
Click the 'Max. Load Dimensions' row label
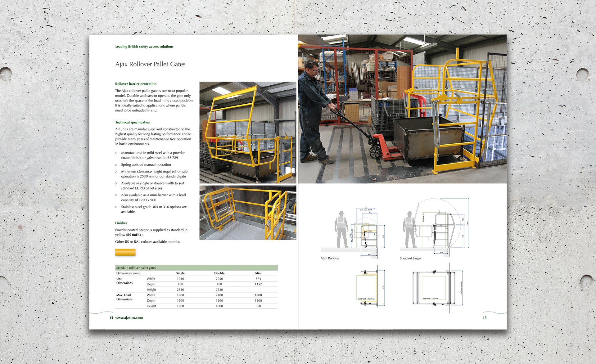pyautogui.click(x=124, y=297)
